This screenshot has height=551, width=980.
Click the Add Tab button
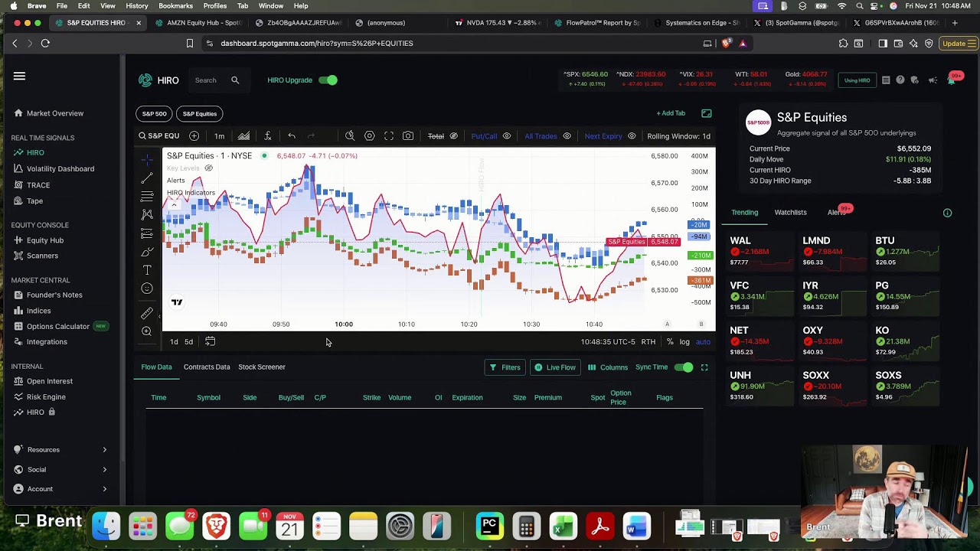click(671, 113)
